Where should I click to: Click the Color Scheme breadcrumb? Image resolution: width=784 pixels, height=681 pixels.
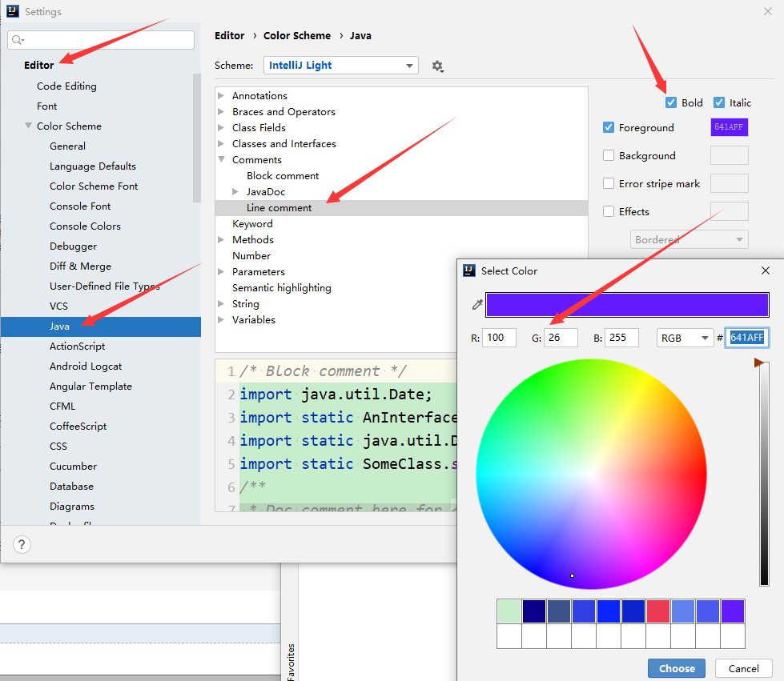[297, 35]
